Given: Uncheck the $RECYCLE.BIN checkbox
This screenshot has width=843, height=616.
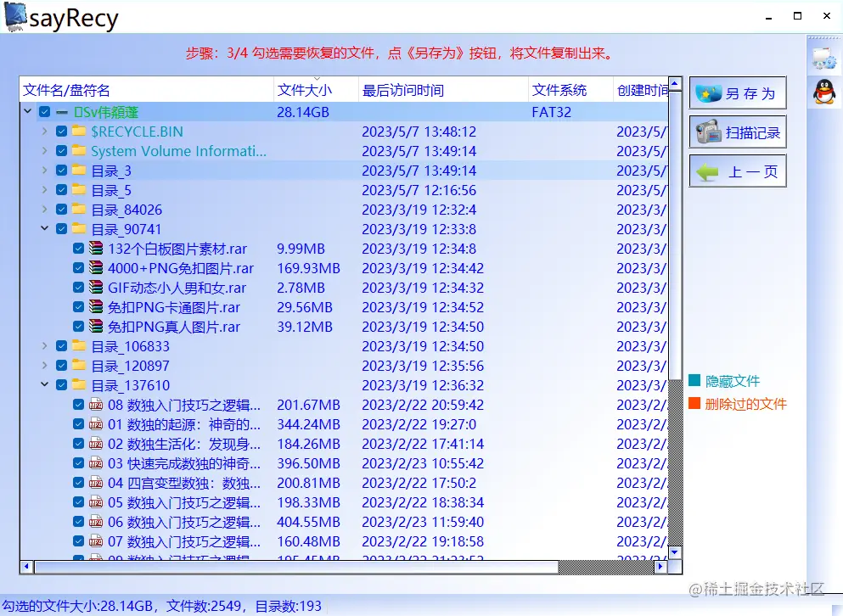Looking at the screenshot, I should tap(62, 132).
